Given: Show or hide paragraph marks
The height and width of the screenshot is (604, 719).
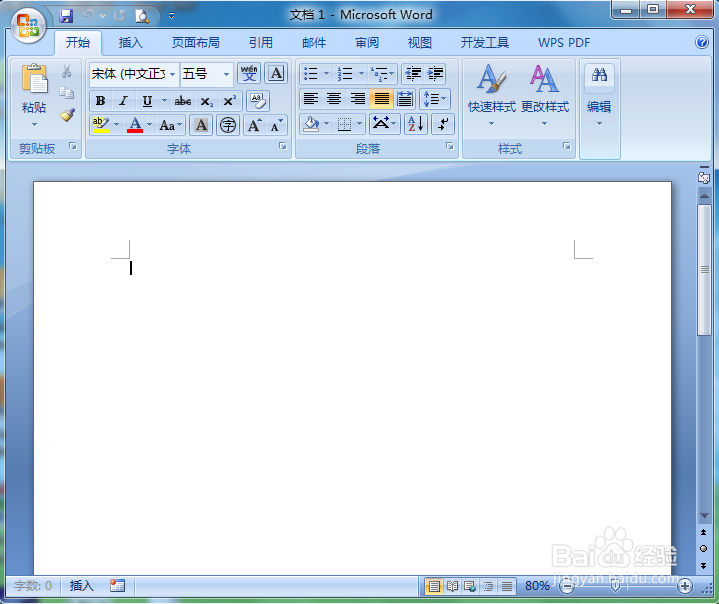Looking at the screenshot, I should tap(443, 124).
